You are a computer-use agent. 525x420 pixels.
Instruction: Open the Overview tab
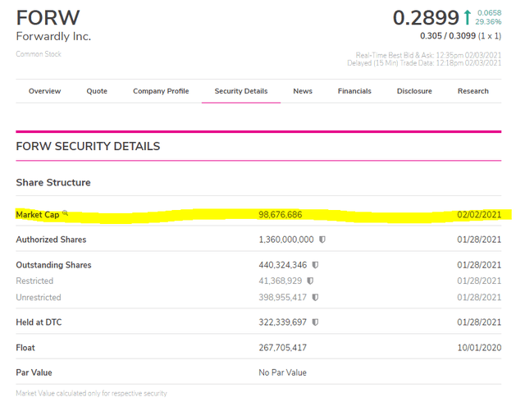tap(44, 91)
